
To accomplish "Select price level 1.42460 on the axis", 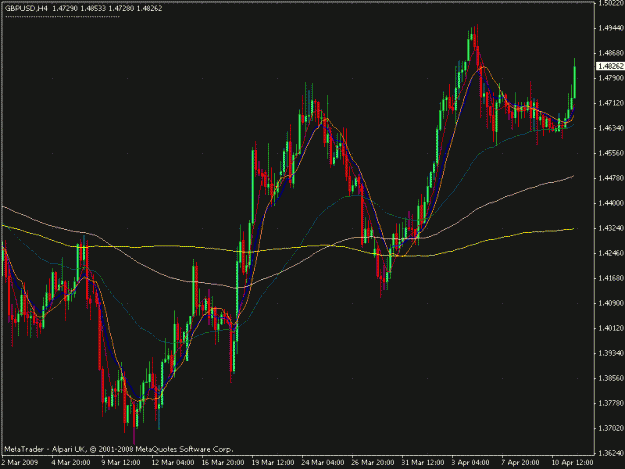I will (611, 253).
